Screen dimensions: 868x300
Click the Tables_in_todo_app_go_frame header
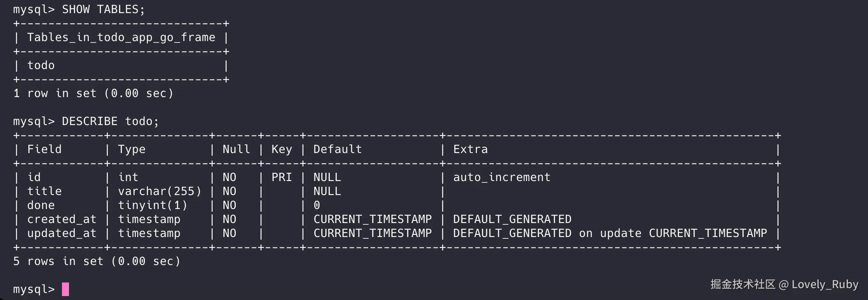click(121, 38)
